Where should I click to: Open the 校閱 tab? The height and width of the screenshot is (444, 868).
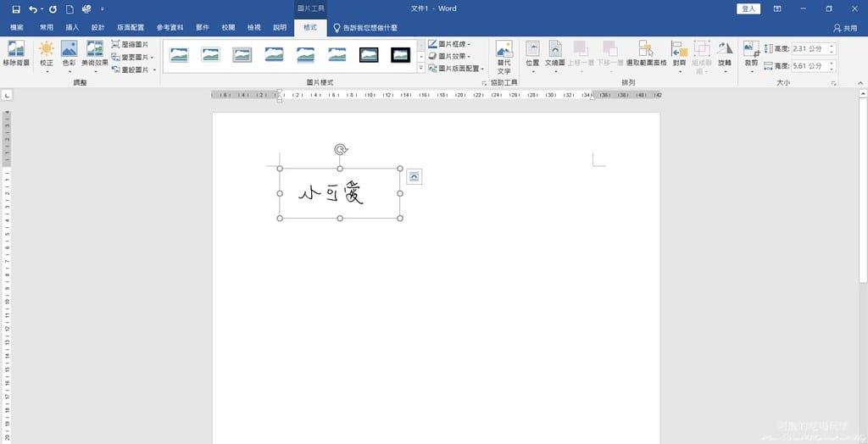point(228,27)
